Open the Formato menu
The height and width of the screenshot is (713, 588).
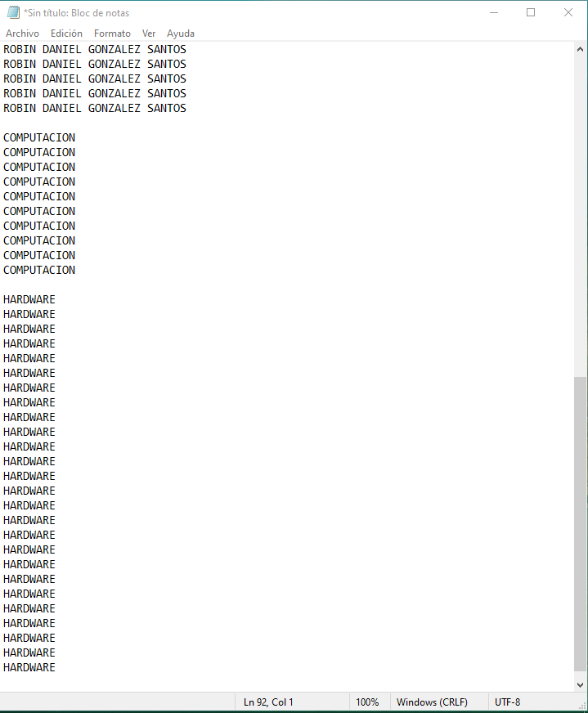pos(112,34)
